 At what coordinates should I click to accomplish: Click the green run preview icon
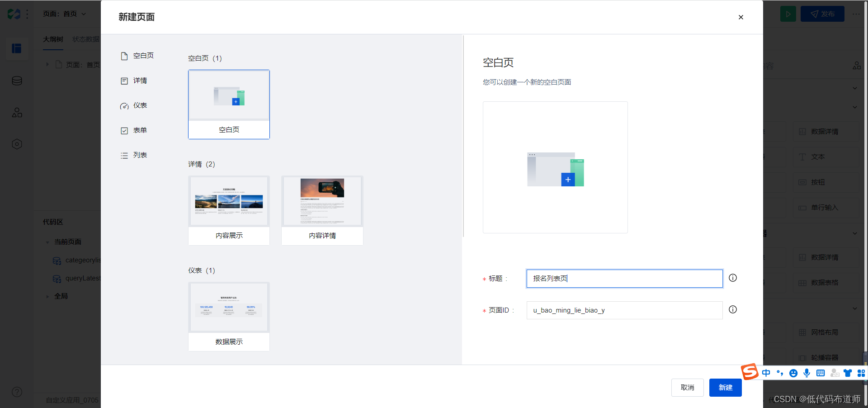[788, 14]
